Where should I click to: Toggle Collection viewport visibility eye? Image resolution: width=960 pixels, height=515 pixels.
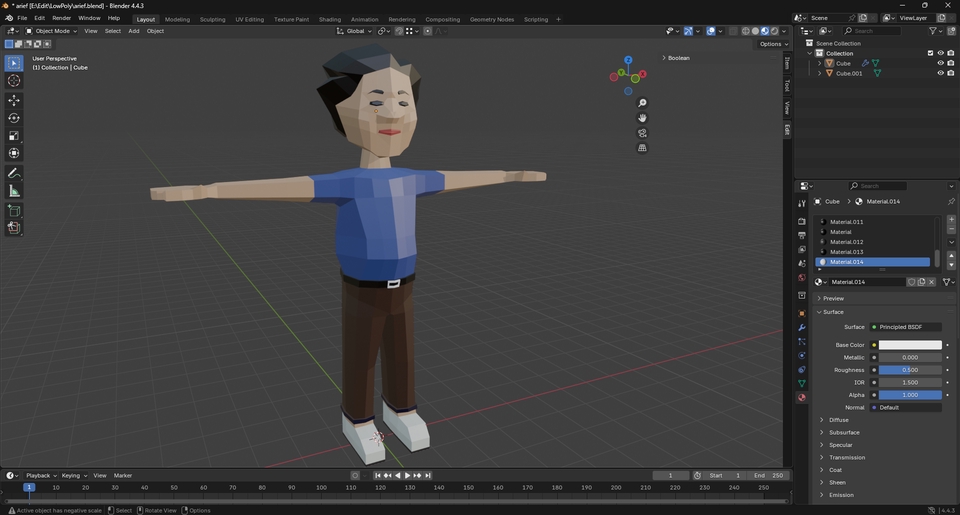(940, 53)
